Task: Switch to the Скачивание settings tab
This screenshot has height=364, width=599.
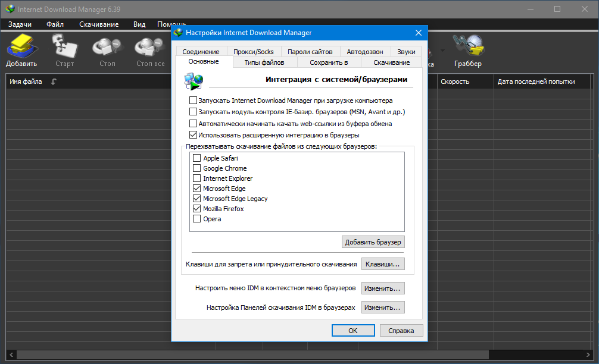Action: (x=392, y=62)
